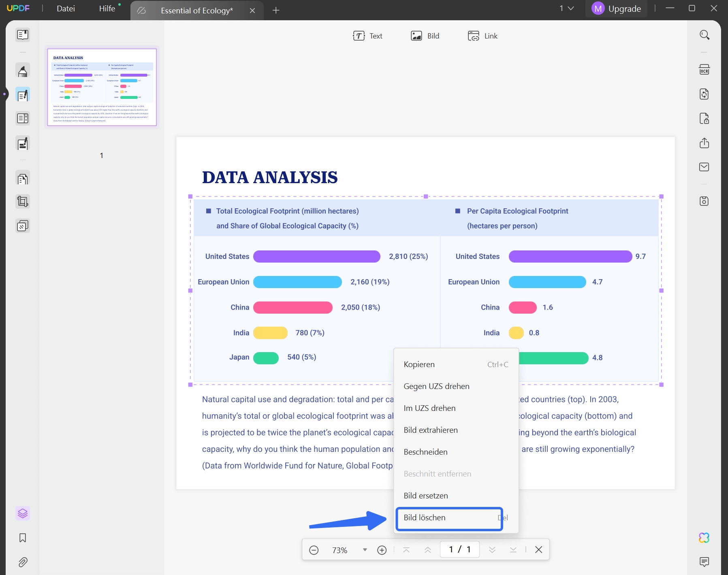Image resolution: width=728 pixels, height=575 pixels.
Task: Open the Reader mode icon in left sidebar
Action: pyautogui.click(x=23, y=35)
